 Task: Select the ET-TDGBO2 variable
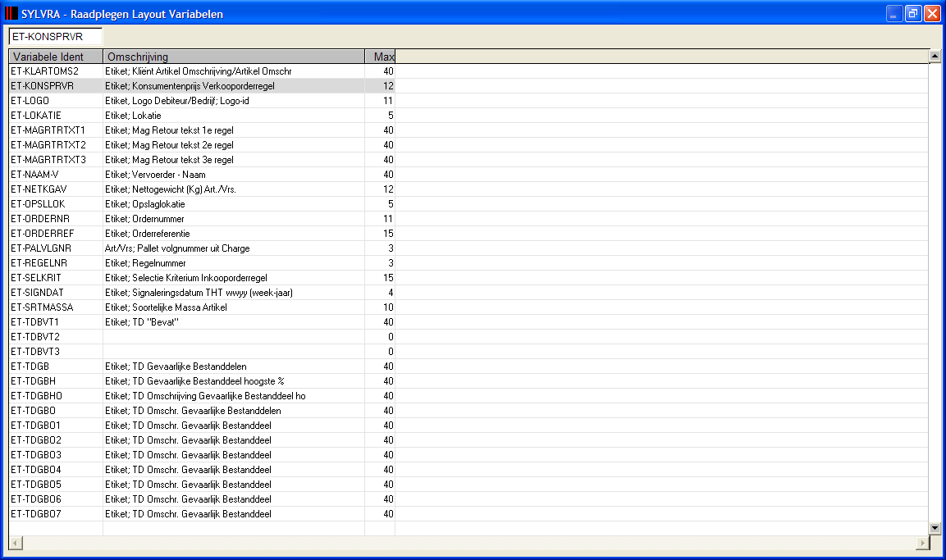(35, 440)
